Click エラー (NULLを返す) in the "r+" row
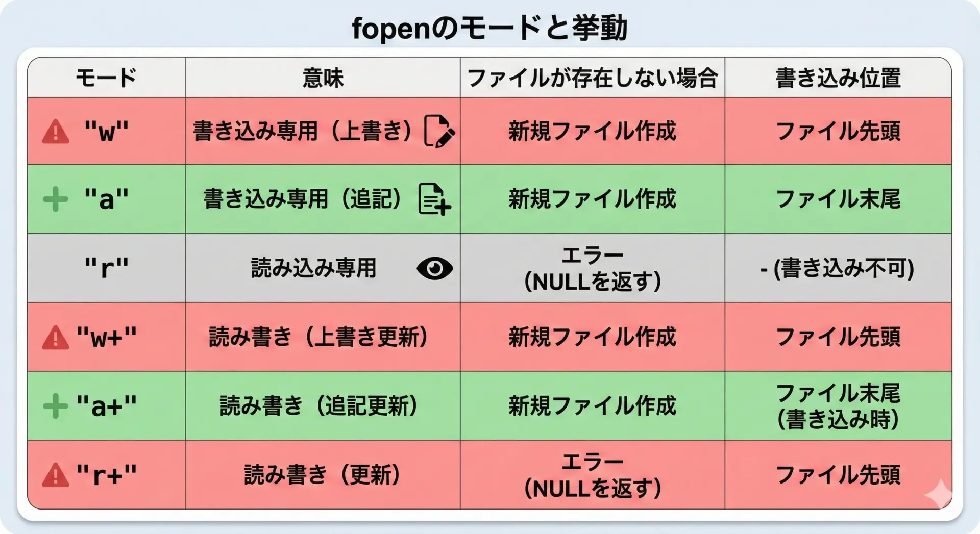The width and height of the screenshot is (980, 534). [x=592, y=475]
